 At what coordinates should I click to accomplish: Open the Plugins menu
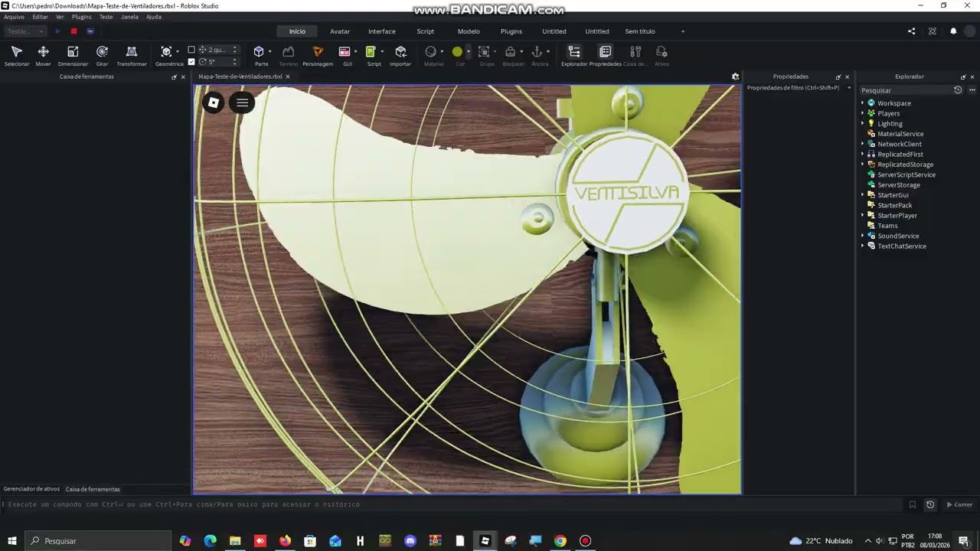click(x=81, y=17)
